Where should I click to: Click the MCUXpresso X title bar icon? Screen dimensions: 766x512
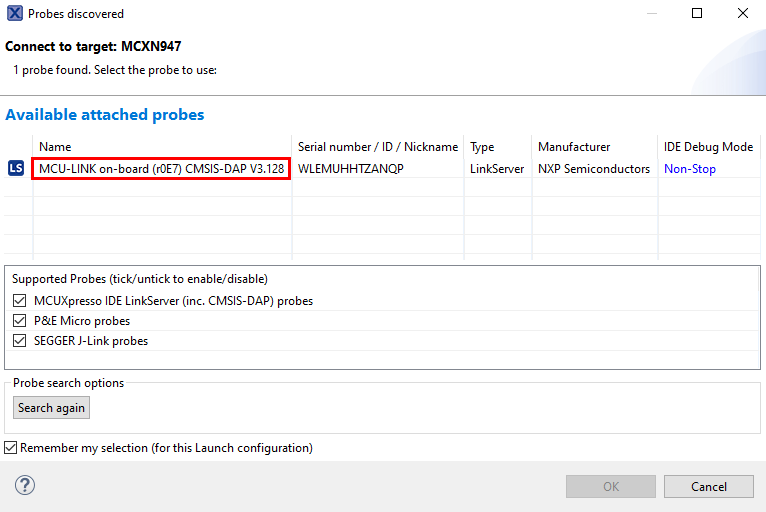click(14, 14)
